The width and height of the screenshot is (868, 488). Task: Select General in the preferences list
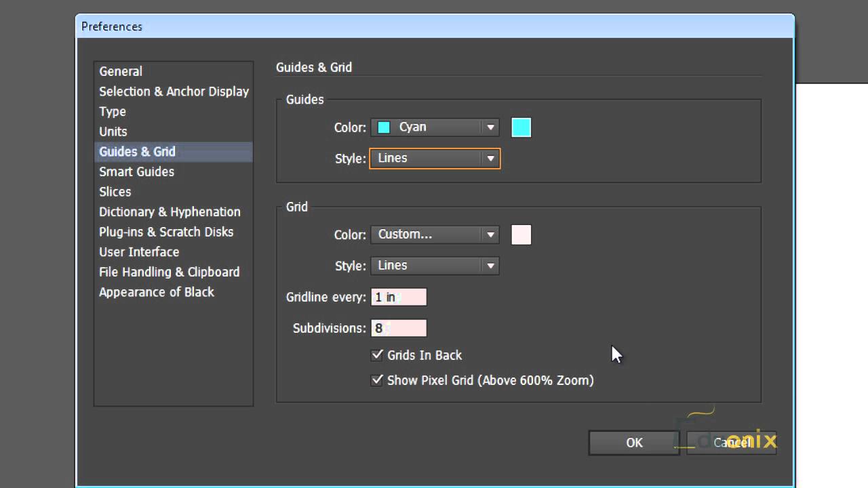[x=121, y=71]
